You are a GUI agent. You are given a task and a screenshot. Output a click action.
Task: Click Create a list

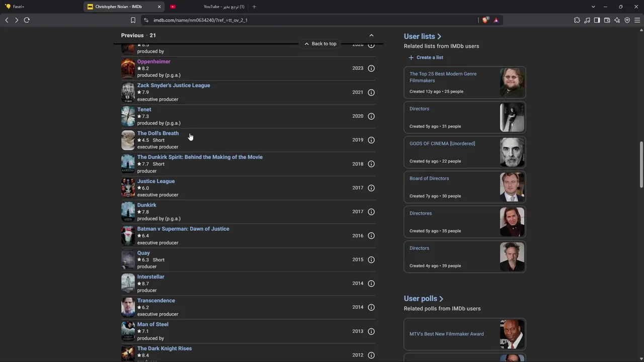tap(426, 57)
